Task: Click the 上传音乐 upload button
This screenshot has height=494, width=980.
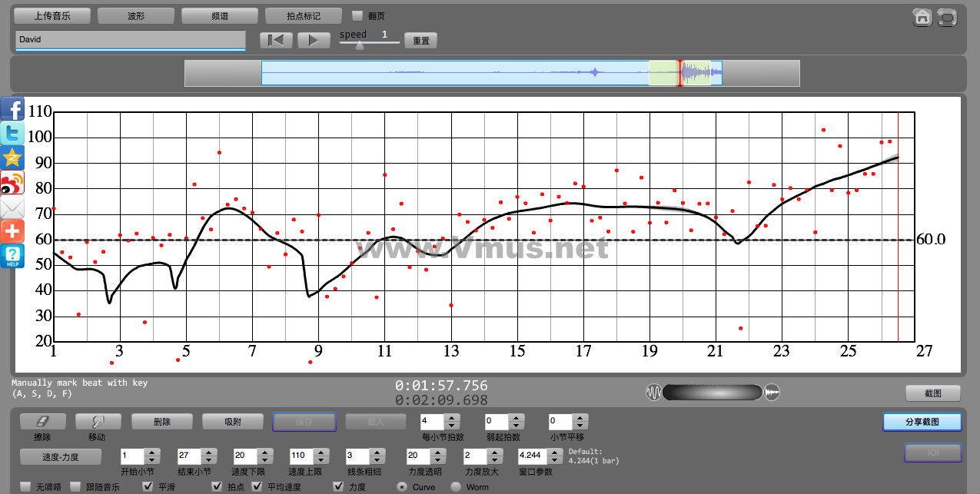Action: tap(52, 15)
